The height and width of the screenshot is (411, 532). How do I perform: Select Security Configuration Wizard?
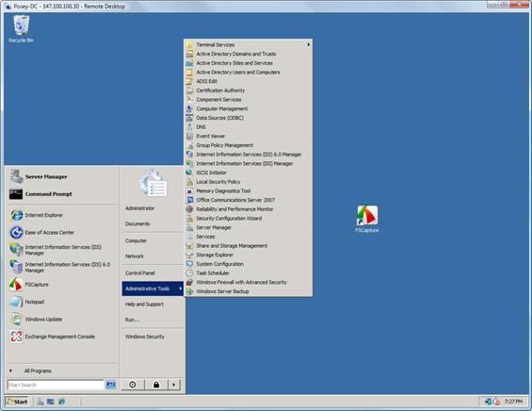tap(248, 218)
